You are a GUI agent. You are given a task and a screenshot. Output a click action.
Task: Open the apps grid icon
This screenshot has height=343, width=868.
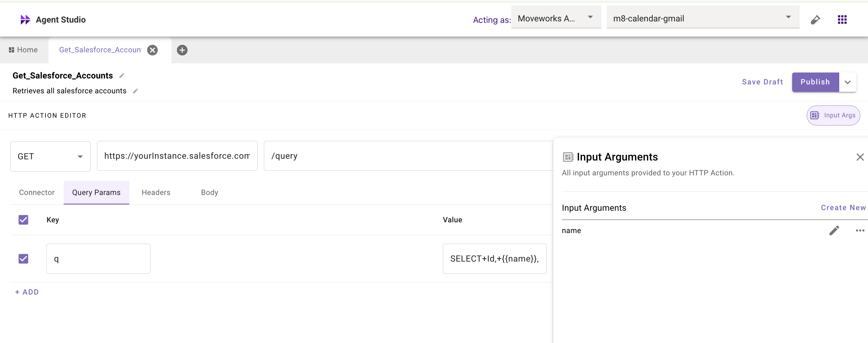[842, 20]
